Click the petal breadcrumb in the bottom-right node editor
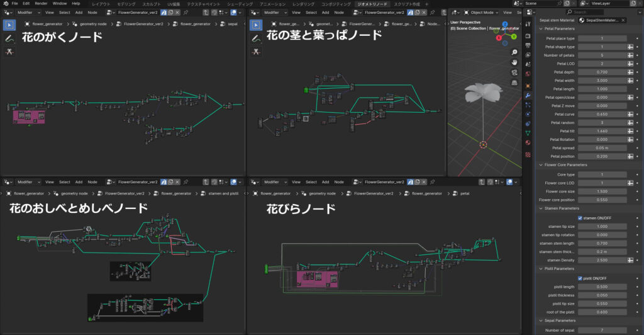Screen dimensions: 644x335 tap(465, 193)
